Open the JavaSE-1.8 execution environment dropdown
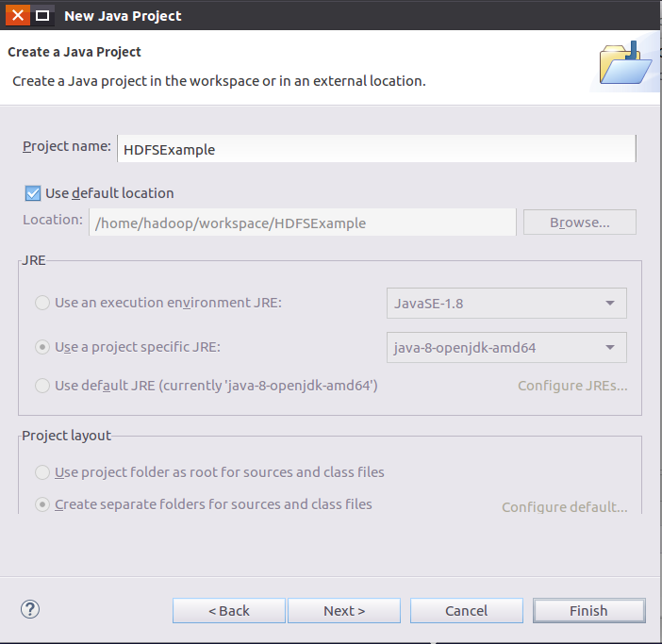 tap(506, 304)
